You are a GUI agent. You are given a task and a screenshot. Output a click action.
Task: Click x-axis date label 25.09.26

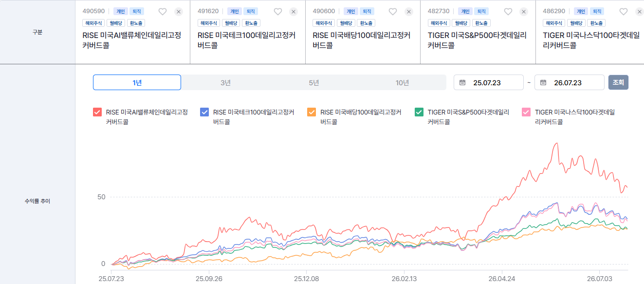[208, 279]
